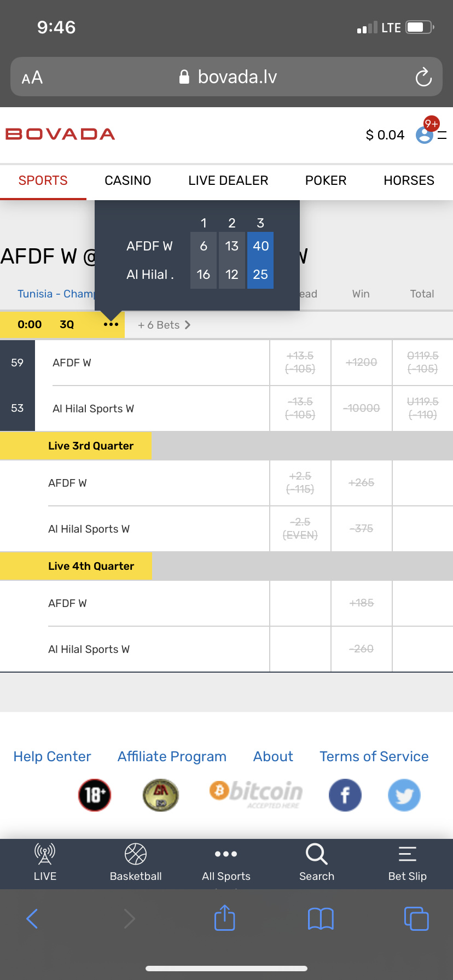The height and width of the screenshot is (980, 453).
Task: Open the account profile icon with notifications
Action: tap(425, 135)
